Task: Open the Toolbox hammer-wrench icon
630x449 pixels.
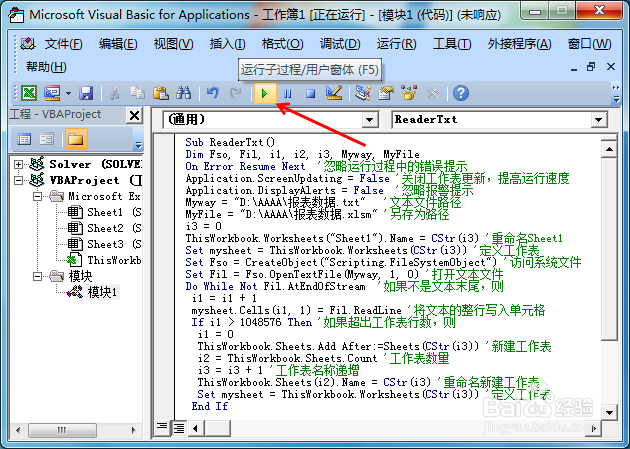Action: click(x=432, y=94)
